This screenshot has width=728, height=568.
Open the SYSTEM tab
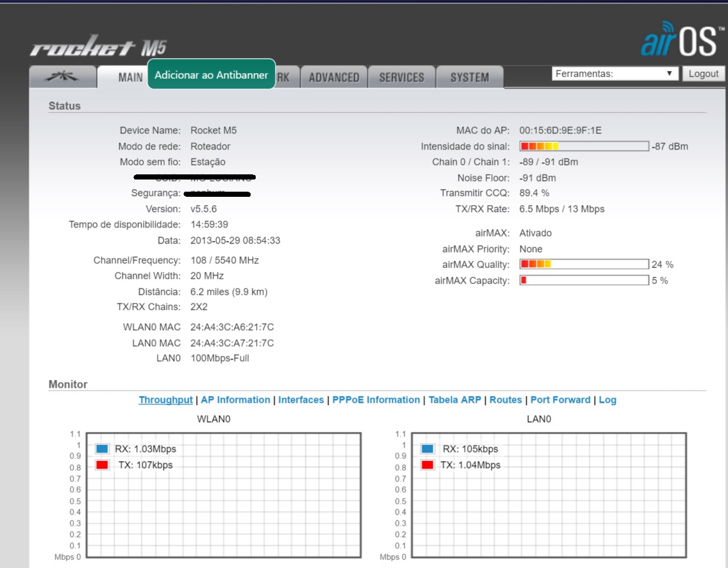(x=469, y=77)
